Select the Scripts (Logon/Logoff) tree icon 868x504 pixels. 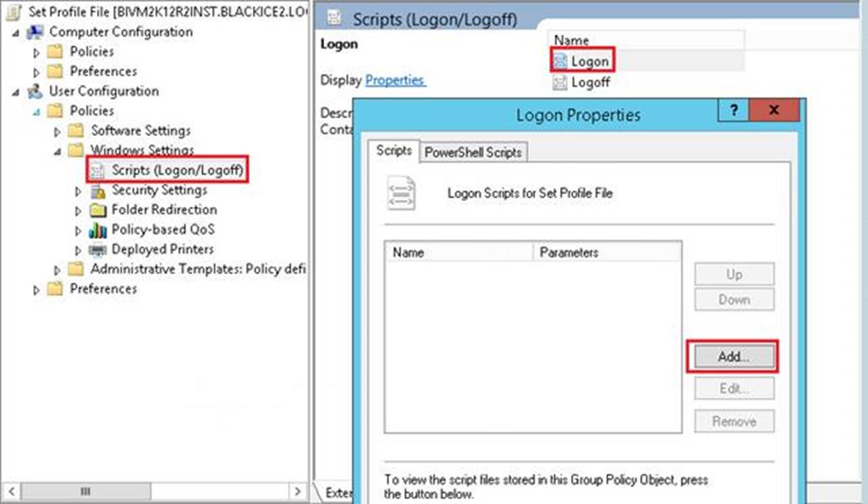pyautogui.click(x=98, y=170)
